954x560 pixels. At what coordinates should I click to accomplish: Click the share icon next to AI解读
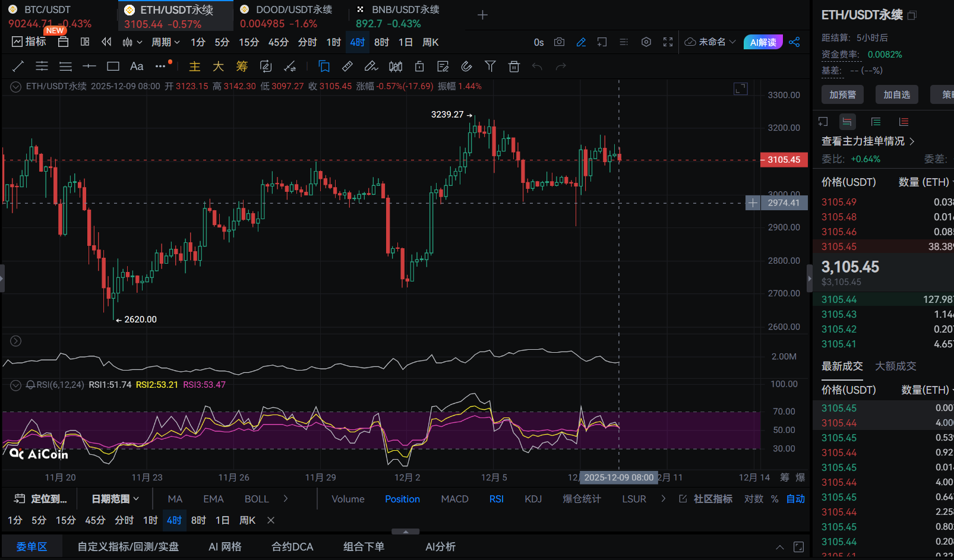(794, 42)
